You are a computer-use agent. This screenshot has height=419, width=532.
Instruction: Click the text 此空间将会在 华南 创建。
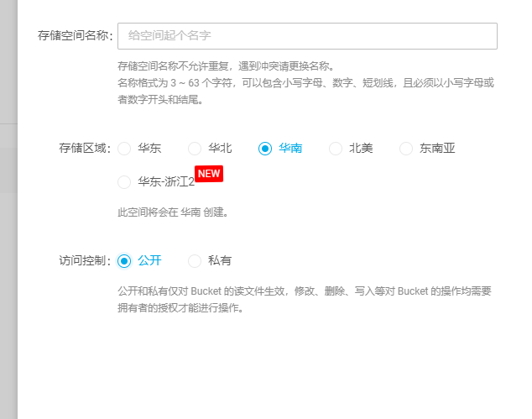pyautogui.click(x=173, y=212)
